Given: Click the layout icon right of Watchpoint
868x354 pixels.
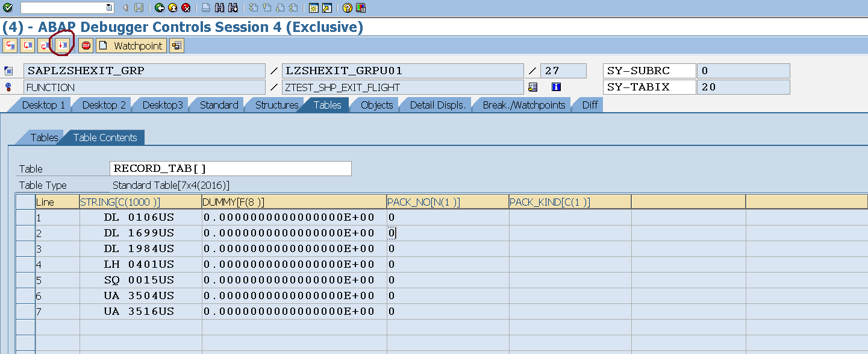Looking at the screenshot, I should [x=176, y=45].
